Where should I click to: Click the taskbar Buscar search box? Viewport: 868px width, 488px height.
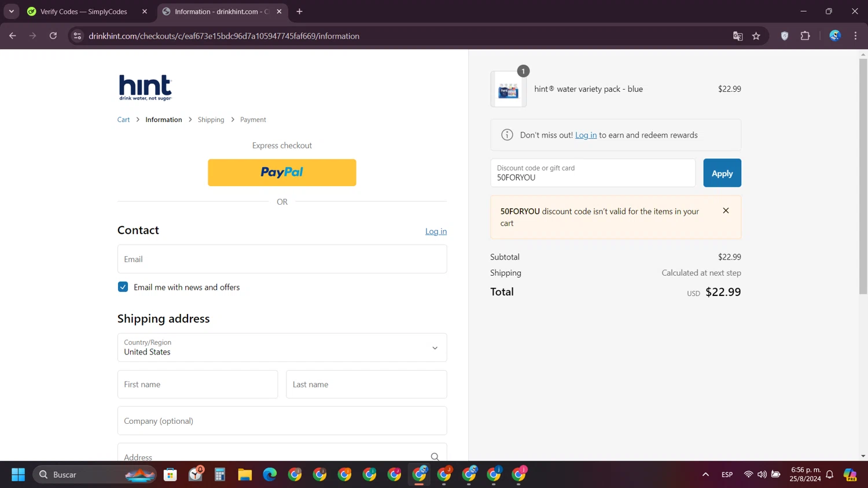pos(94,475)
